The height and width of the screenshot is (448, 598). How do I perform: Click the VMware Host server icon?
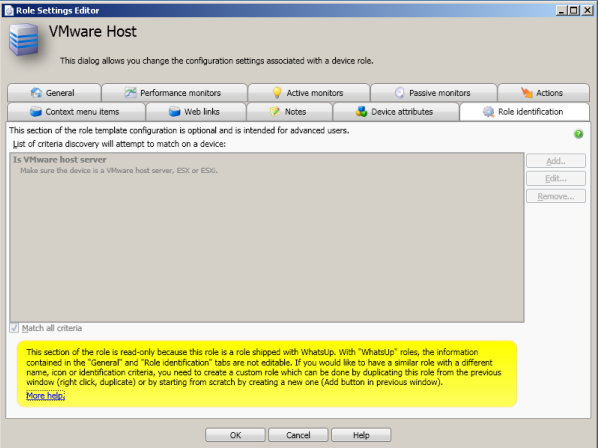(x=24, y=40)
